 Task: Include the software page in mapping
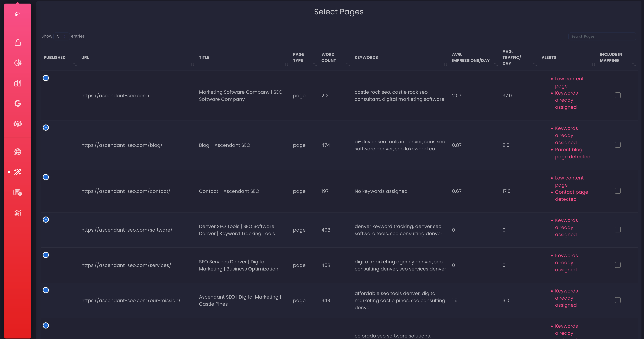618,230
